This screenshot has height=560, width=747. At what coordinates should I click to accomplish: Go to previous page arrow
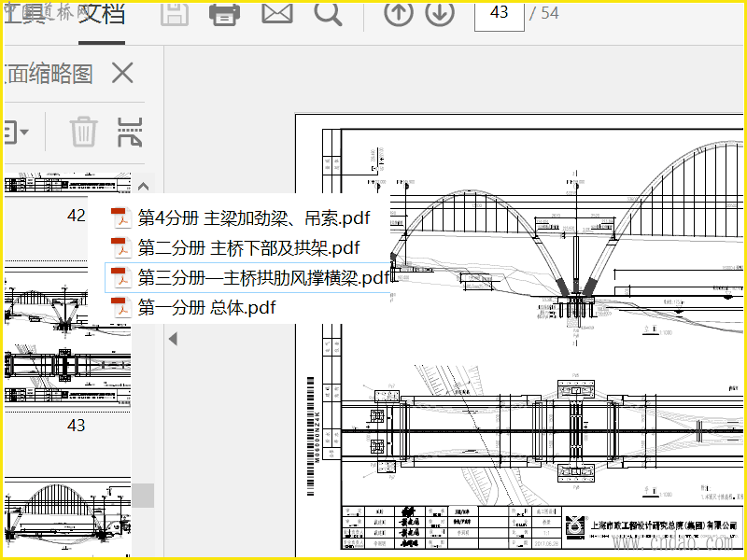pyautogui.click(x=399, y=13)
